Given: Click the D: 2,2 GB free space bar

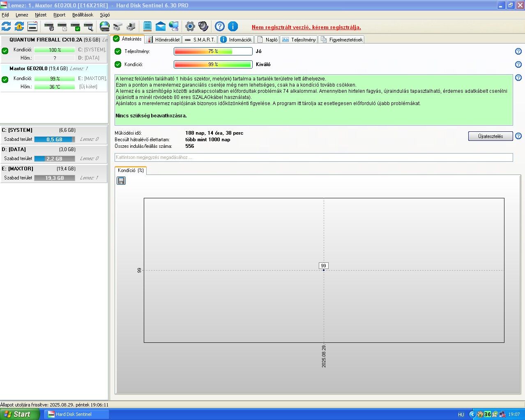Looking at the screenshot, I should (x=55, y=158).
